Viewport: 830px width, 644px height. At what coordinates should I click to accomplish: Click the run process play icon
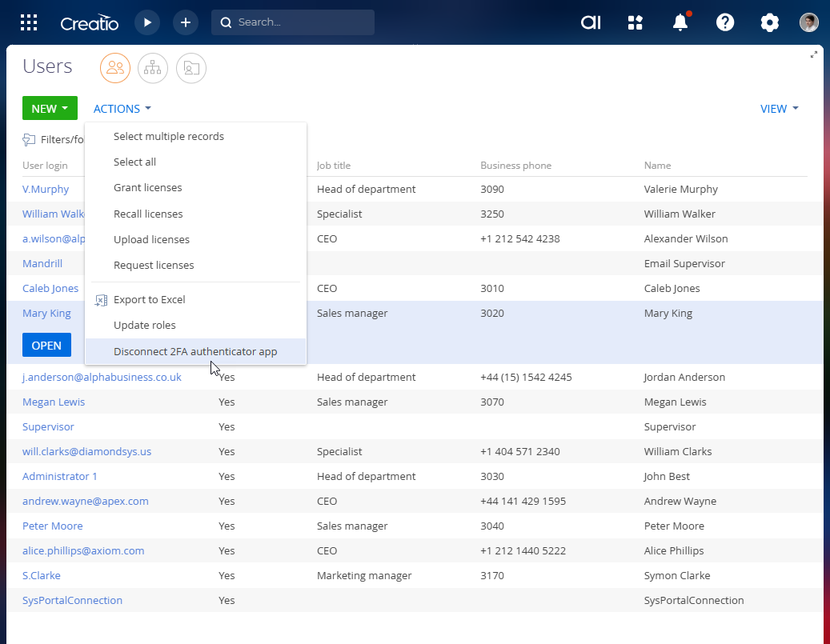(147, 22)
